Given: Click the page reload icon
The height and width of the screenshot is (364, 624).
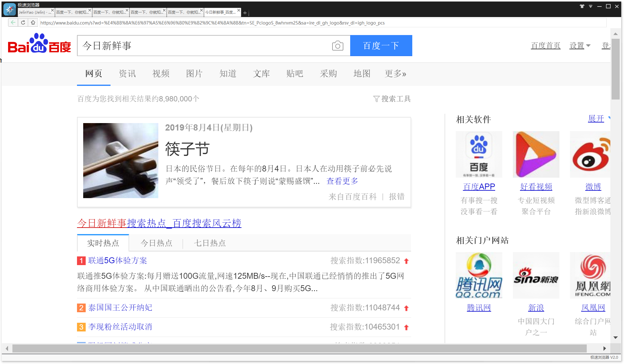Looking at the screenshot, I should tap(23, 23).
